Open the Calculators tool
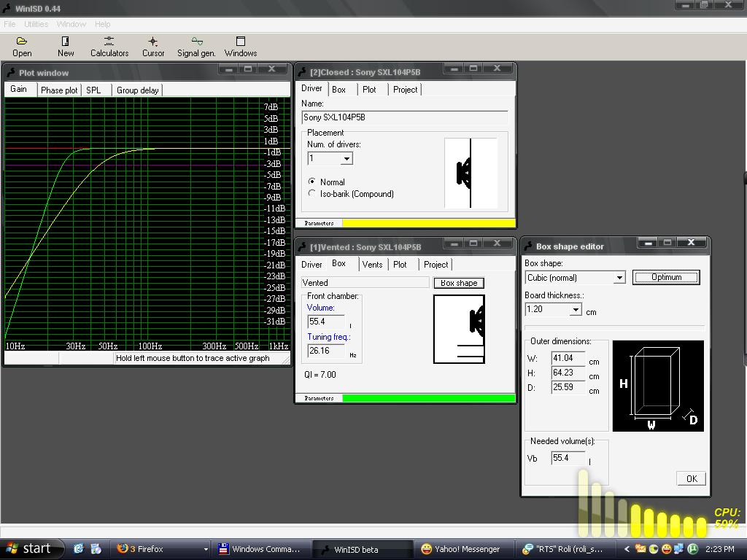The height and width of the screenshot is (560, 747). (109, 47)
